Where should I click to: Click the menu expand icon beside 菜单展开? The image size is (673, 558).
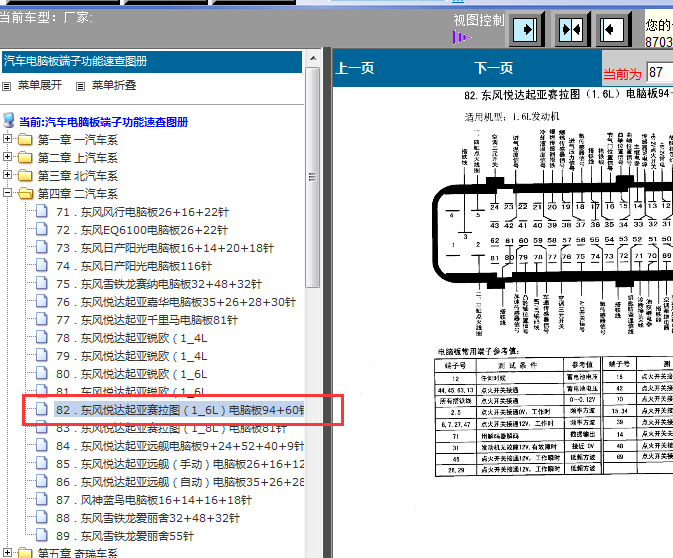(6, 86)
